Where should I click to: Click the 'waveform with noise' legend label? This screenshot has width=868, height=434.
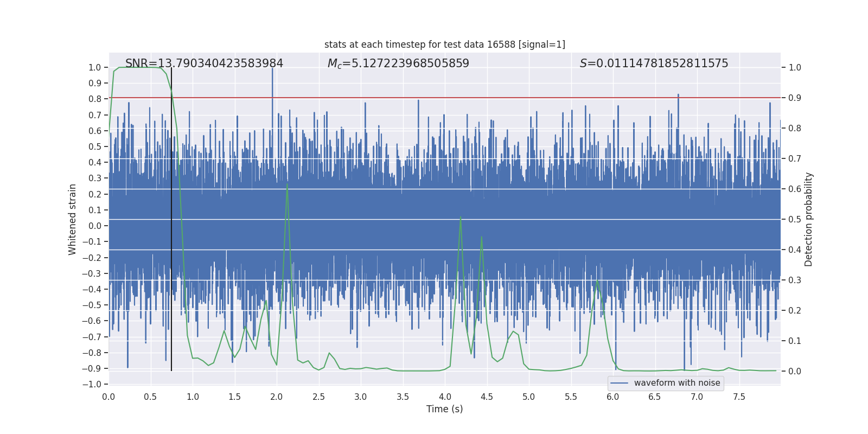point(677,383)
